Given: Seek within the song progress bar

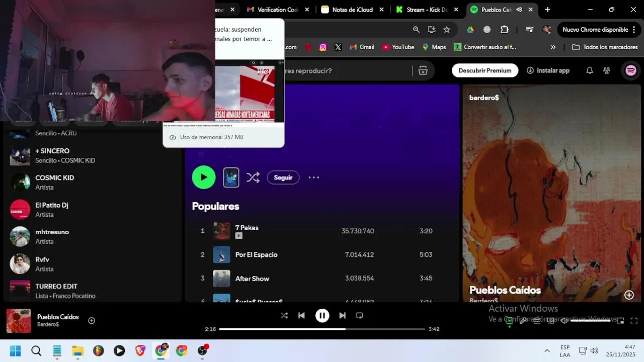Looking at the screenshot, I should [322, 329].
